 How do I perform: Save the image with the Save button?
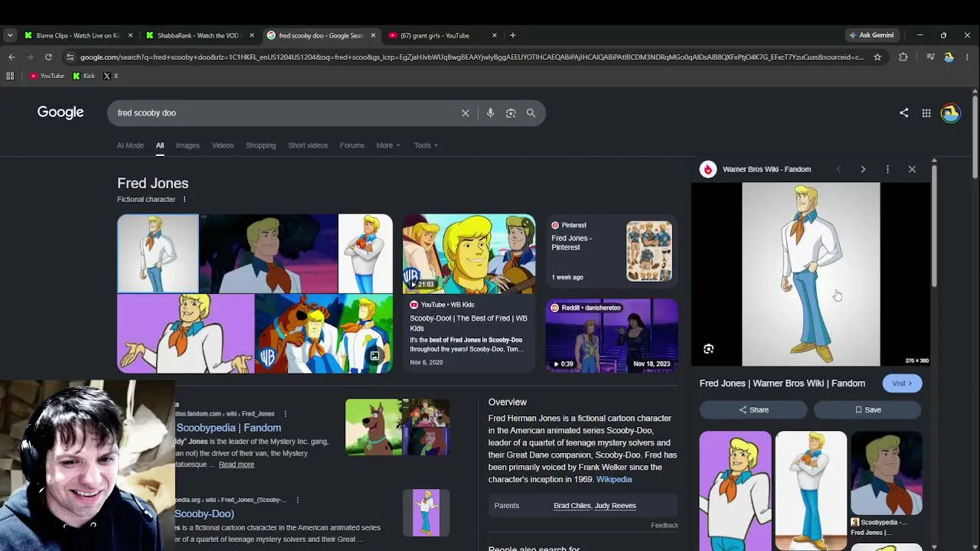tap(868, 410)
